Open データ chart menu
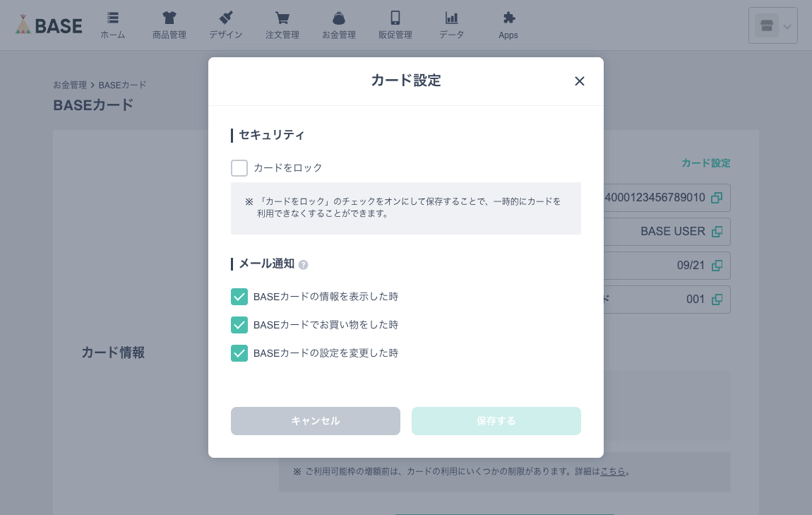Image resolution: width=812 pixels, height=515 pixels. click(x=452, y=25)
